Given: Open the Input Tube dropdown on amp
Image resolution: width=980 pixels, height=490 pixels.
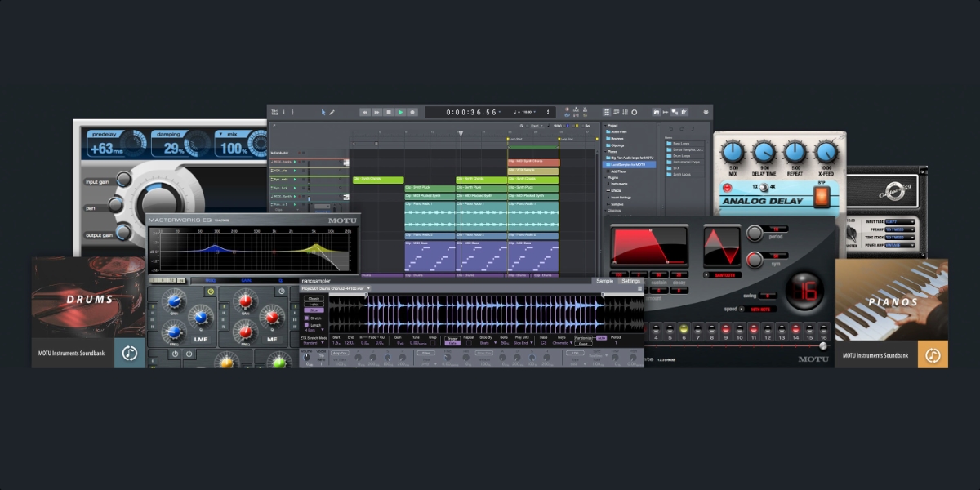Looking at the screenshot, I should click(900, 221).
